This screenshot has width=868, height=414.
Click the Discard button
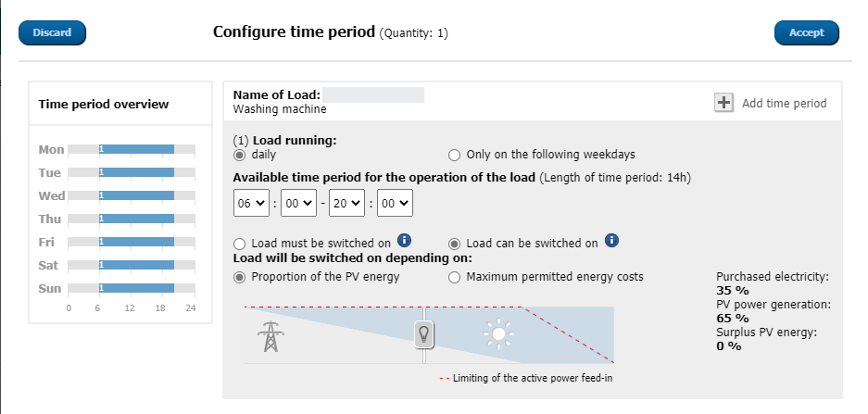(52, 32)
